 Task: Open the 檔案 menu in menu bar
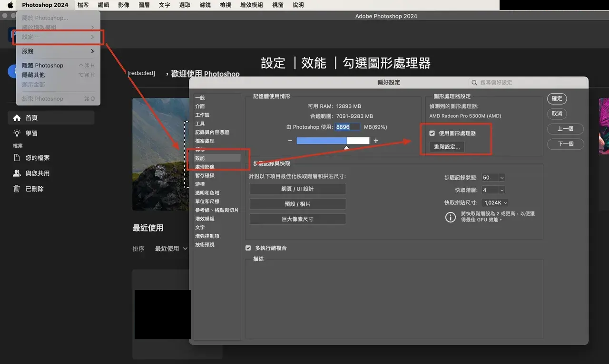click(x=83, y=5)
